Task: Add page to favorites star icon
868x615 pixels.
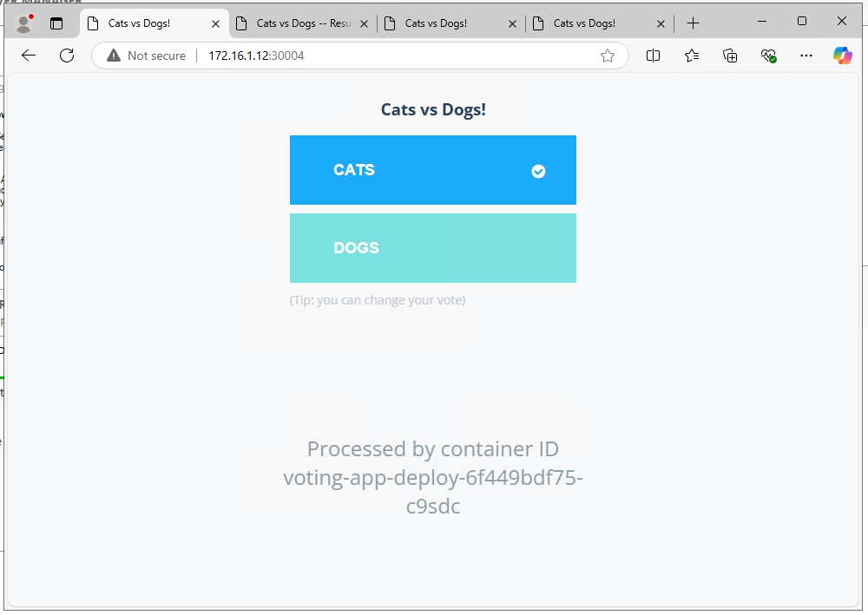Action: pos(608,56)
